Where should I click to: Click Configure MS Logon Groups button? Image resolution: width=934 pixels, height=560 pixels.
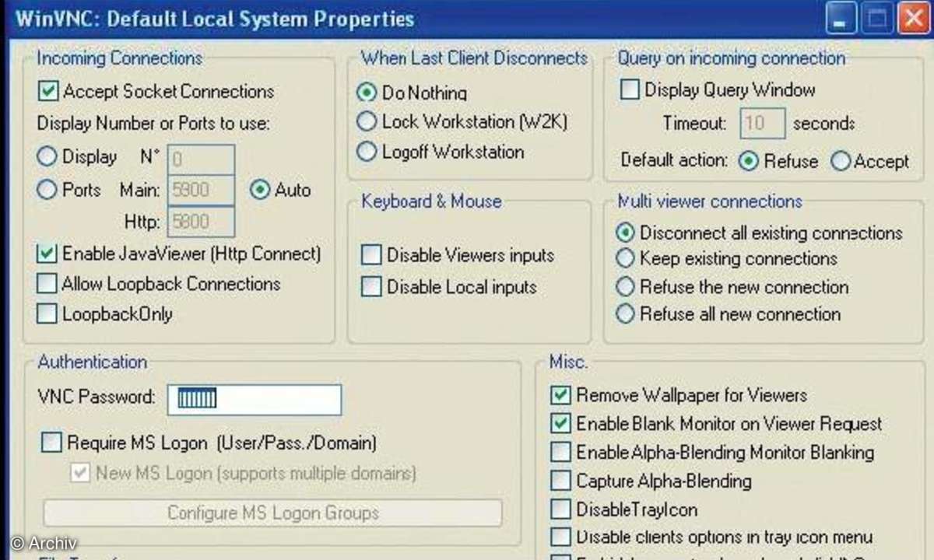(272, 513)
